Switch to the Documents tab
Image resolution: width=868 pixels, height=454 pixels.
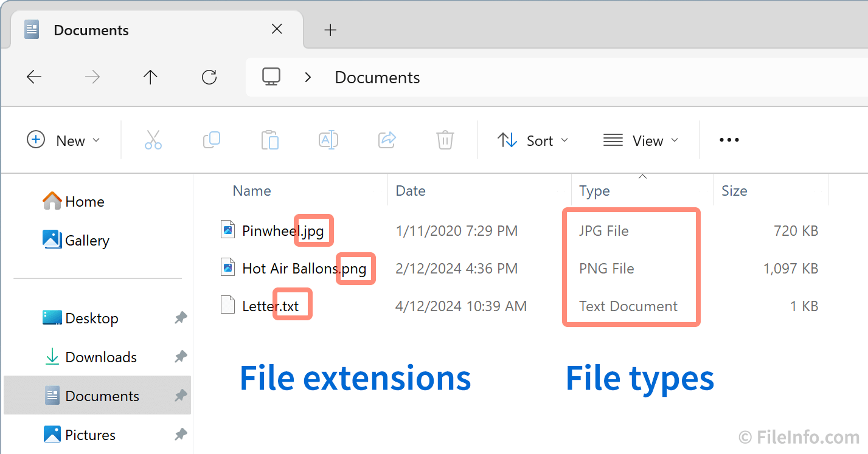pyautogui.click(x=91, y=29)
